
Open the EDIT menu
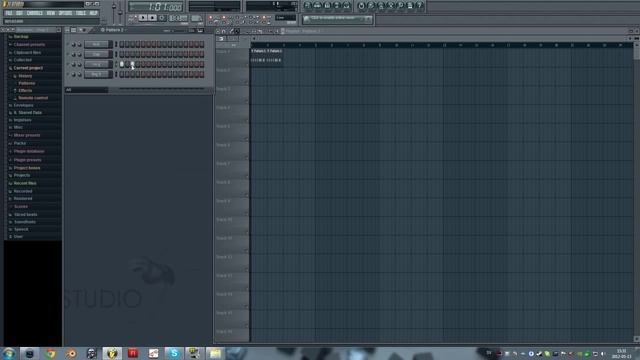coord(19,13)
